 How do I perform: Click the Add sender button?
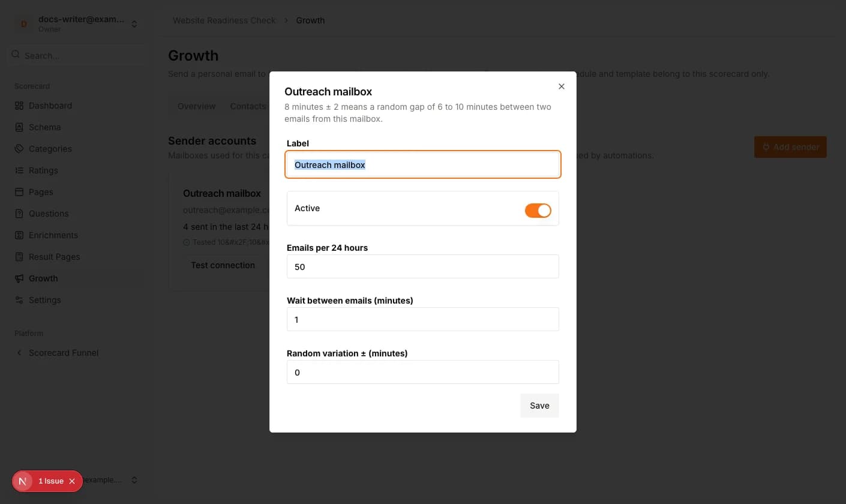pyautogui.click(x=790, y=147)
